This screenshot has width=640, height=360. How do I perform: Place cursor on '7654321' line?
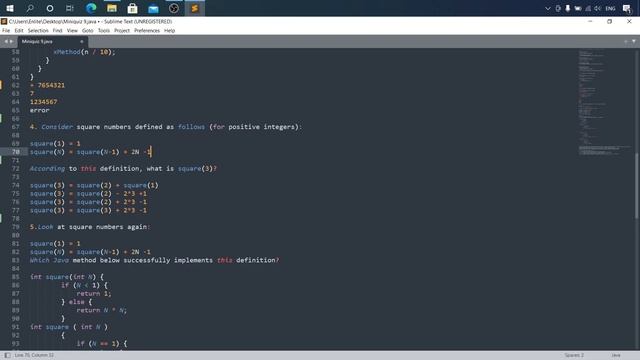(x=47, y=85)
